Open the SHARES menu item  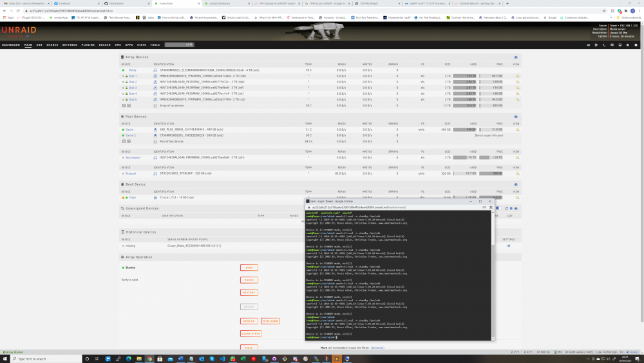[x=52, y=44]
